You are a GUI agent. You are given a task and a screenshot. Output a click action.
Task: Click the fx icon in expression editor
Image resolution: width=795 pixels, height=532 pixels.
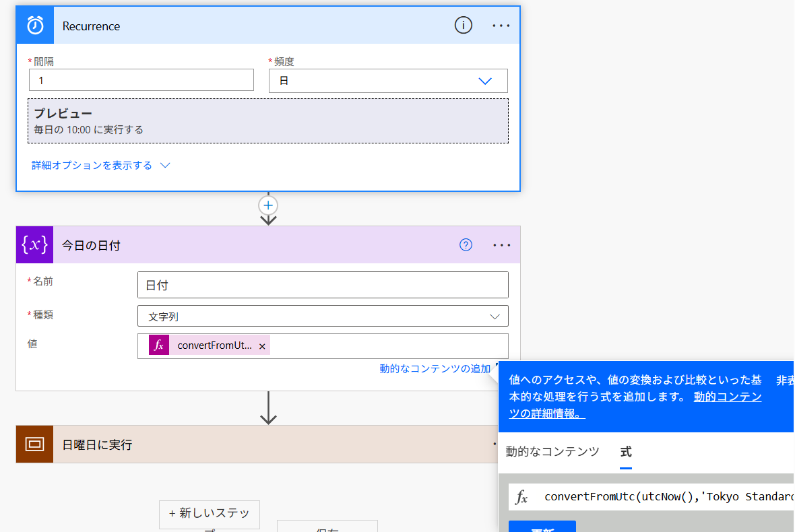coord(521,497)
